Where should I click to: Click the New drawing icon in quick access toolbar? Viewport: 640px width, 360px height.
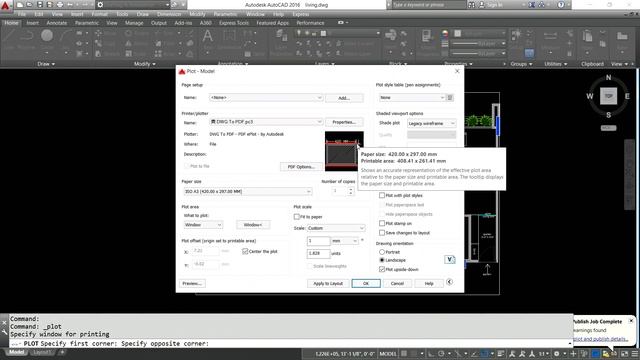coord(20,5)
